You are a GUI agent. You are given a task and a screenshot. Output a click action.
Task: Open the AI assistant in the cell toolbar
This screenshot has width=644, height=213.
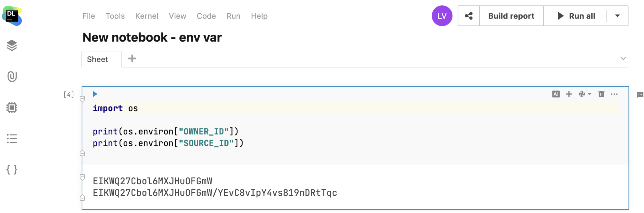pos(556,94)
